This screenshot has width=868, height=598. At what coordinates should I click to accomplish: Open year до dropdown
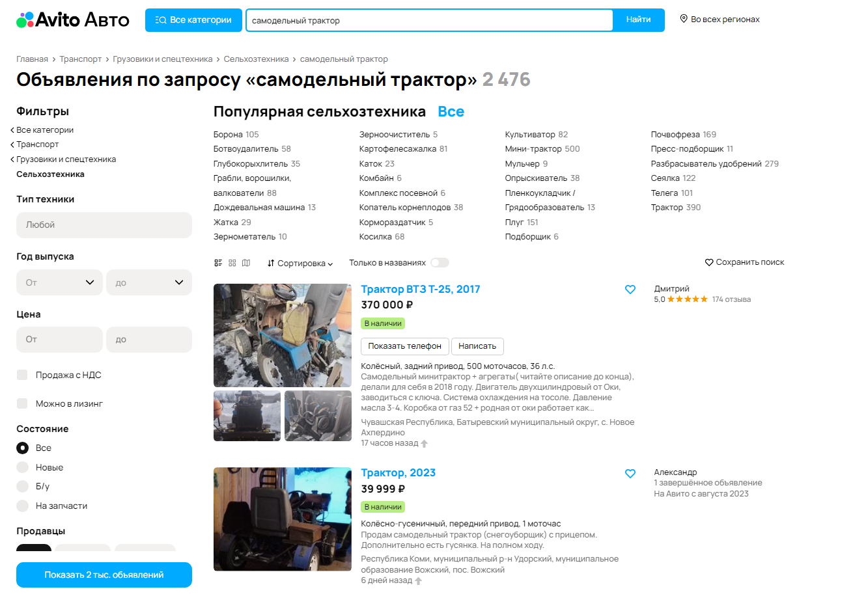click(149, 282)
